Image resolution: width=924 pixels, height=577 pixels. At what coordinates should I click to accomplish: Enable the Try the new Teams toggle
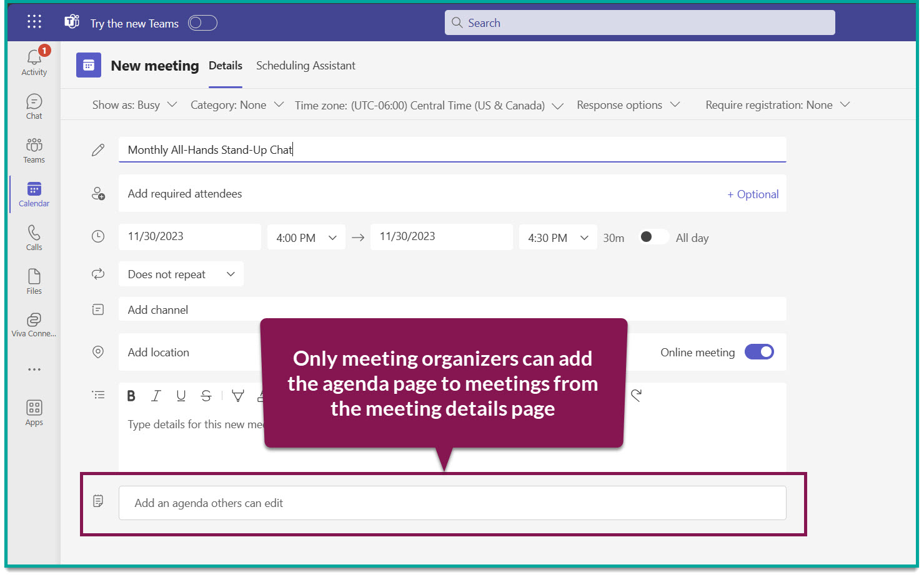click(202, 22)
